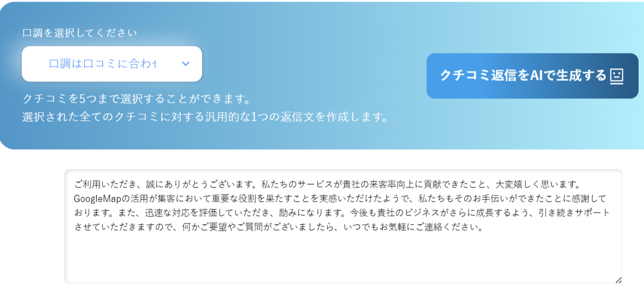Click the 汎用的な1つの返信文 description line
Screen dimensions: 644x304
205,117
